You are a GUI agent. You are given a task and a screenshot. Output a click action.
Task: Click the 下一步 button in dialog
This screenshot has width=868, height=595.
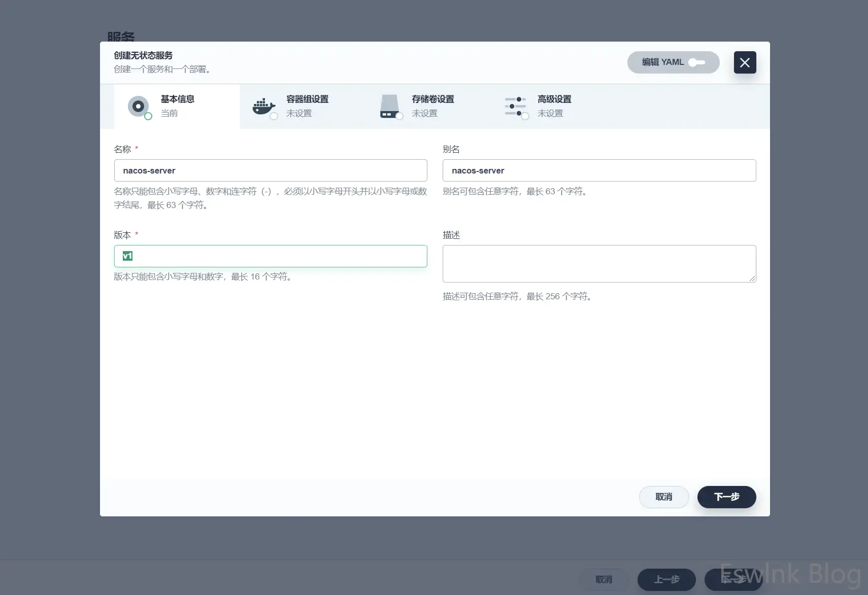tap(726, 497)
